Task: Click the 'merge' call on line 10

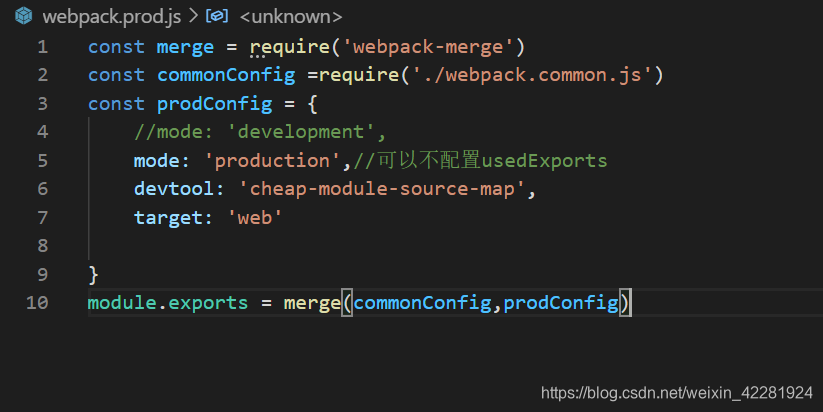Action: (x=312, y=303)
